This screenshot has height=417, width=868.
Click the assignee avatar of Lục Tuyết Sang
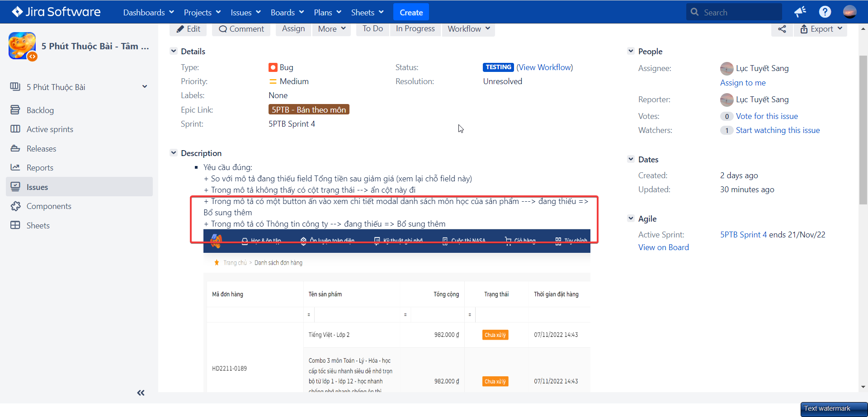click(x=726, y=68)
